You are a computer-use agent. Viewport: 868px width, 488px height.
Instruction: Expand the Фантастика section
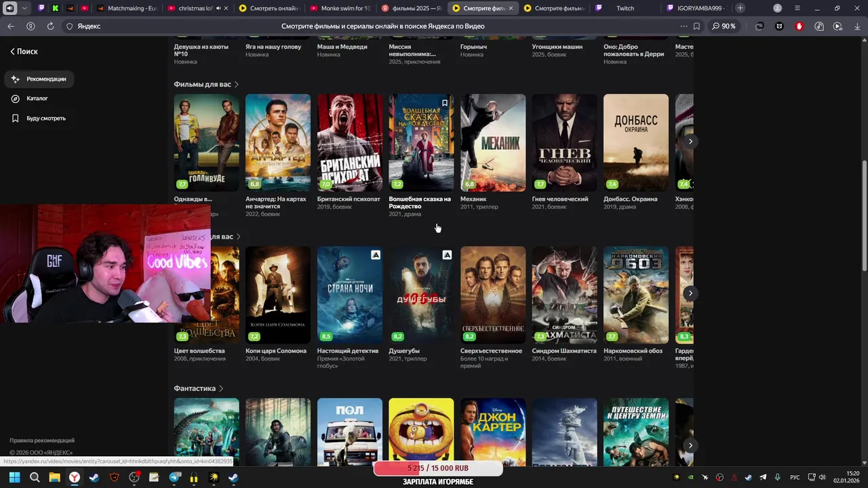(199, 388)
